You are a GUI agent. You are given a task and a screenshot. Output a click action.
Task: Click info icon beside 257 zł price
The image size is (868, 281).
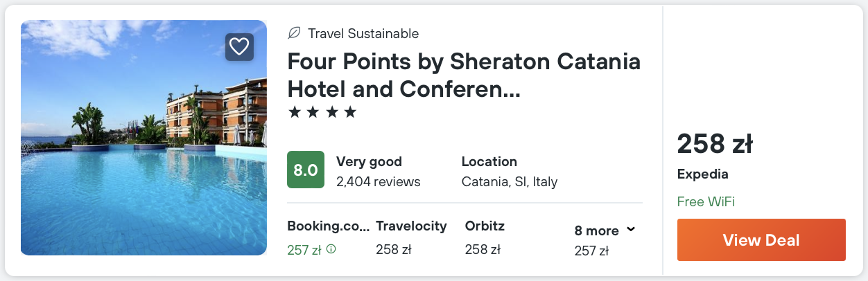click(x=331, y=249)
